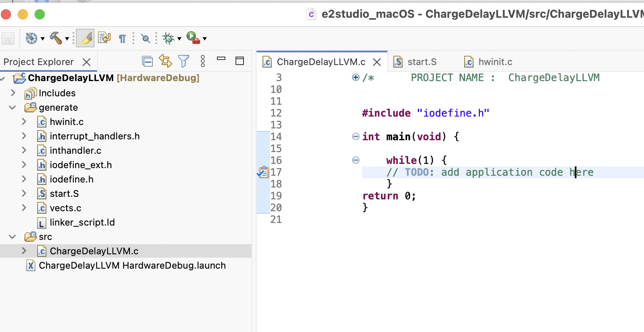This screenshot has height=332, width=644.
Task: Open the dropdown next to the Run icon
Action: (204, 38)
